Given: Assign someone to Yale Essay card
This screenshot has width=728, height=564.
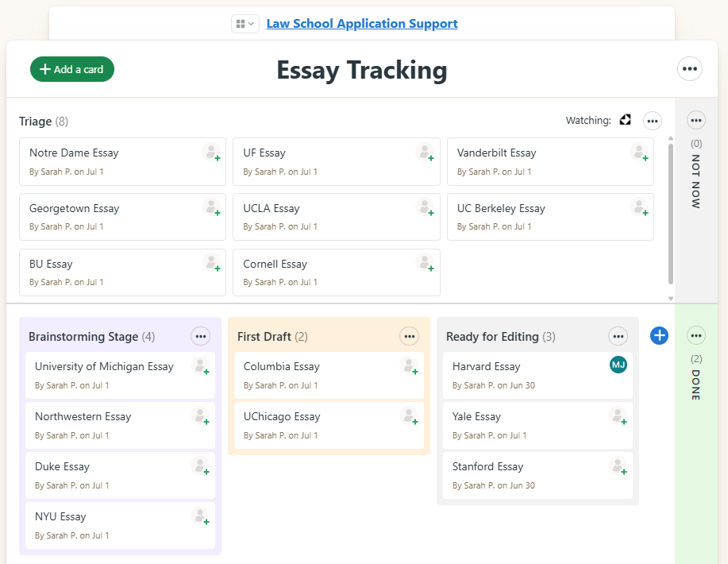Looking at the screenshot, I should point(619,416).
